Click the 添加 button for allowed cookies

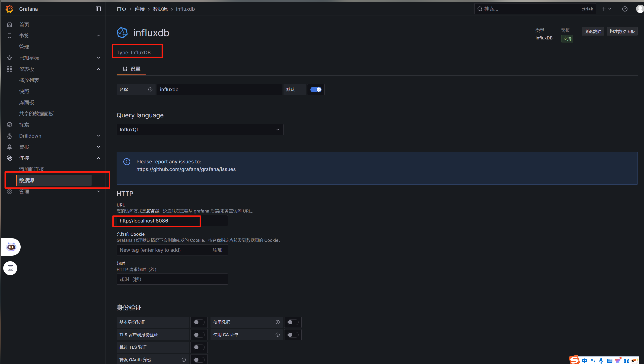coord(217,250)
